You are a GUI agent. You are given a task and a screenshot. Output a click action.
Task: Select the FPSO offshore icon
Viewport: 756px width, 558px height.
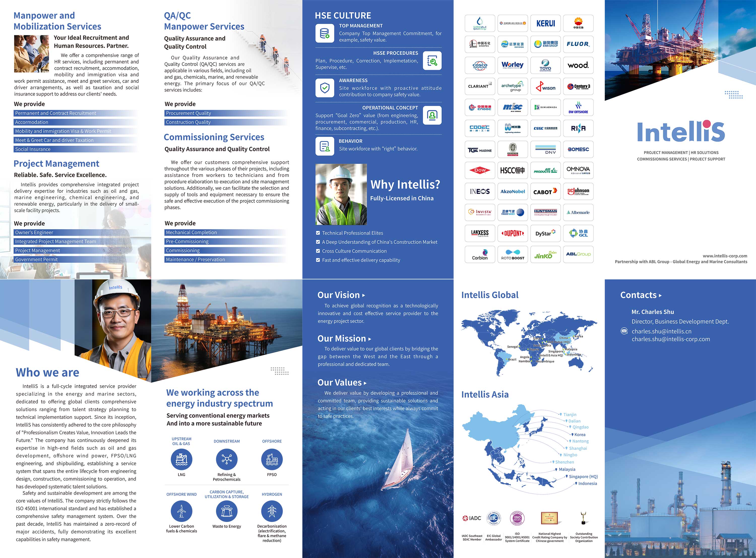pyautogui.click(x=272, y=459)
